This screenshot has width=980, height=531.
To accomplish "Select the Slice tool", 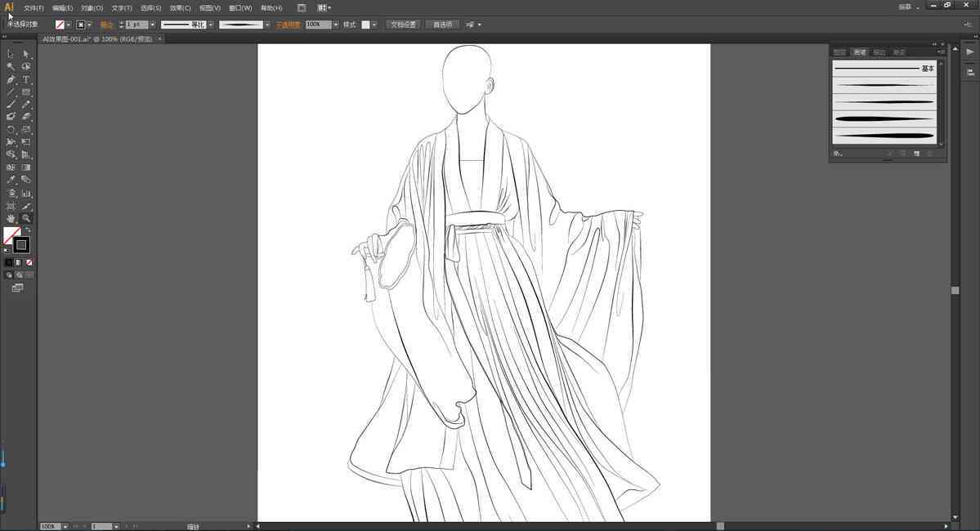I will 26,206.
